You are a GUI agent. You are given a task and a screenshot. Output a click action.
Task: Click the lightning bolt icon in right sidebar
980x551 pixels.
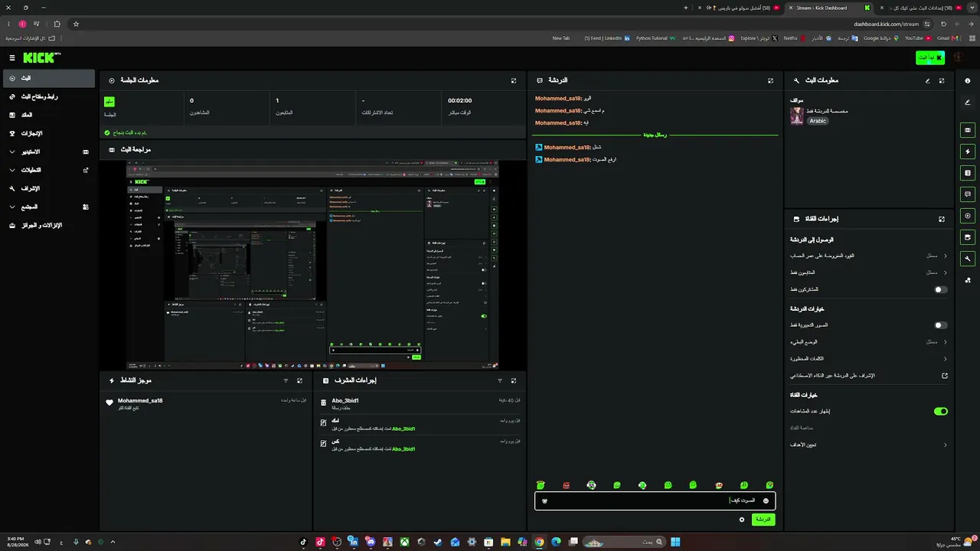pyautogui.click(x=968, y=152)
